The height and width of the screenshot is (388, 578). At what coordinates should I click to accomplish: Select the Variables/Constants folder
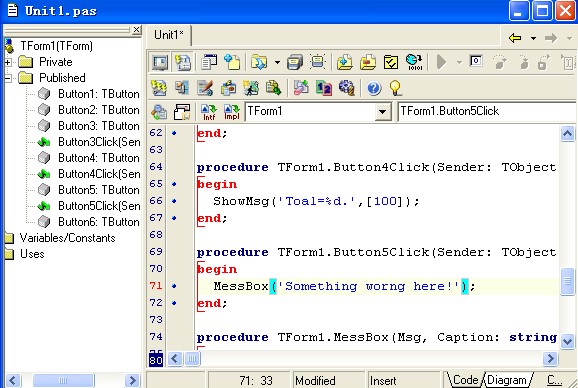pos(67,238)
